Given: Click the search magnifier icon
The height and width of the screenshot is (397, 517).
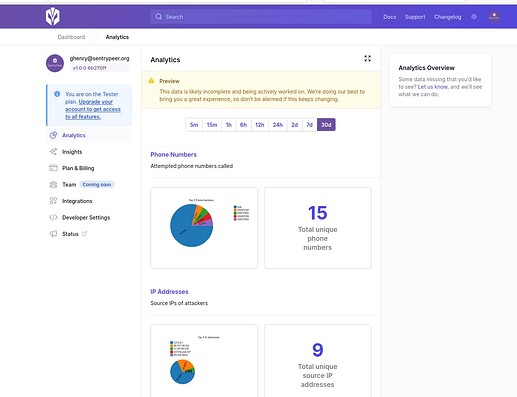Looking at the screenshot, I should pos(159,17).
